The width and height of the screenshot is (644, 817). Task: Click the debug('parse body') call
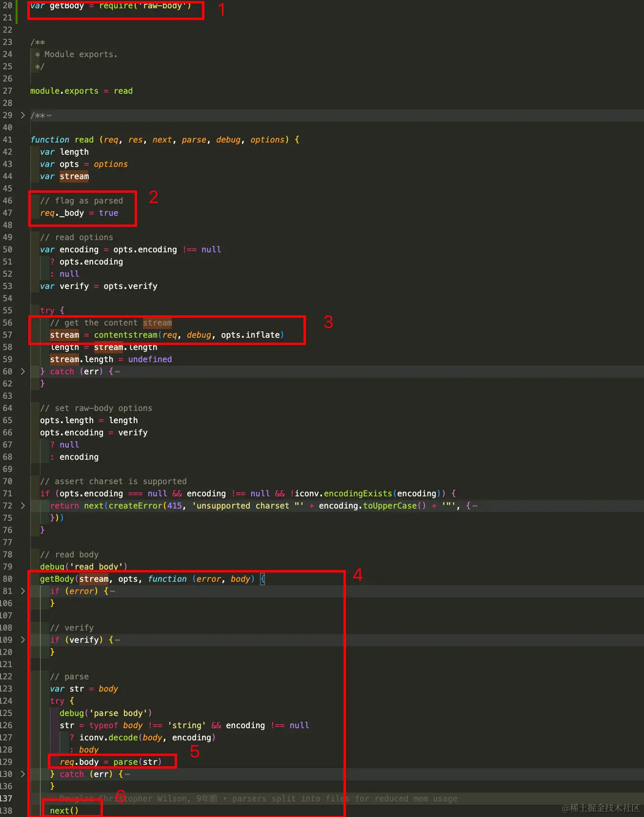pos(106,713)
